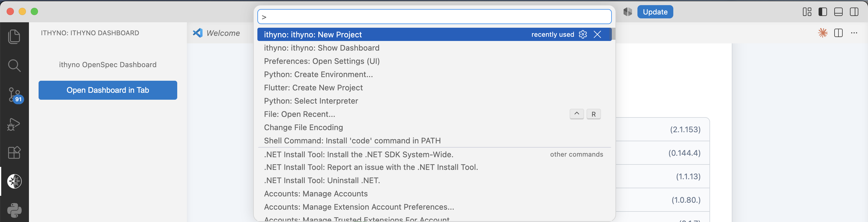Choose Python: Select Interpreter
Viewport: 868px width, 222px height.
434,101
